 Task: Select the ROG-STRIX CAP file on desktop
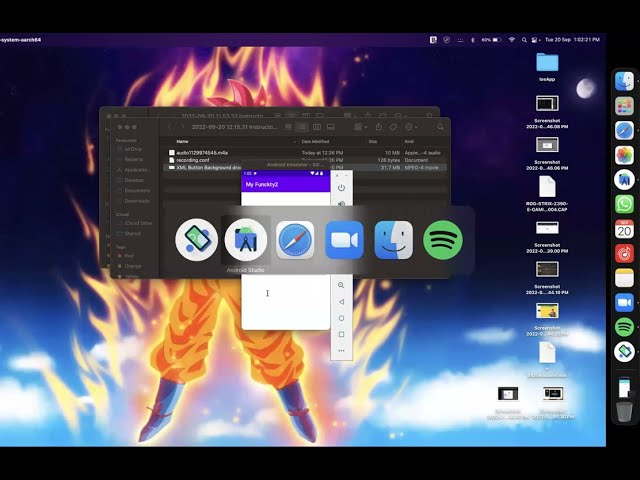547,194
